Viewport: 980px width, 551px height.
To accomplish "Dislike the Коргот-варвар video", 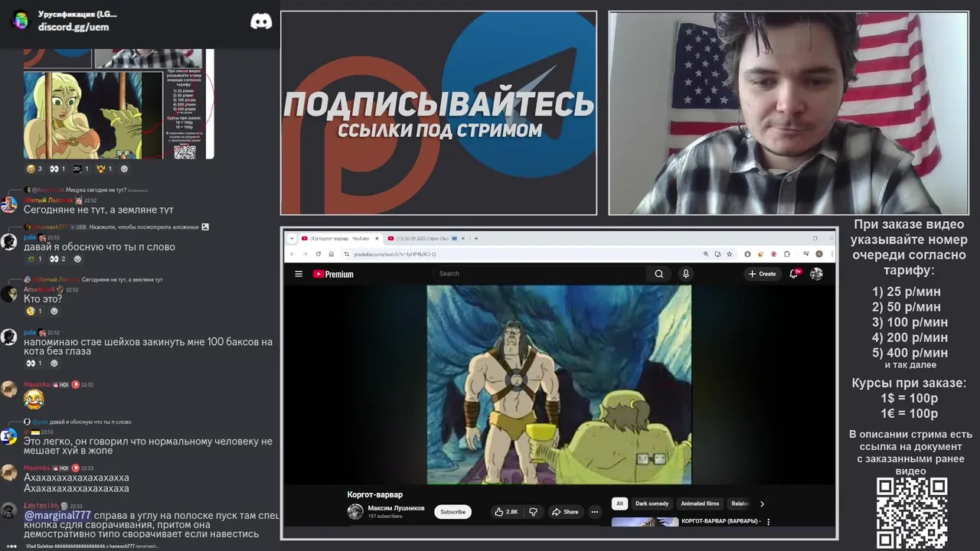I will [x=534, y=512].
